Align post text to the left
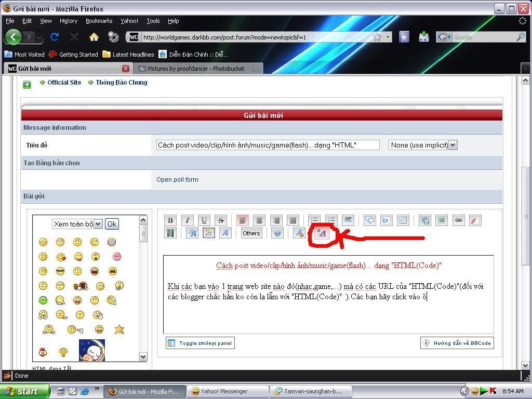The width and height of the screenshot is (532, 399). pyautogui.click(x=242, y=220)
